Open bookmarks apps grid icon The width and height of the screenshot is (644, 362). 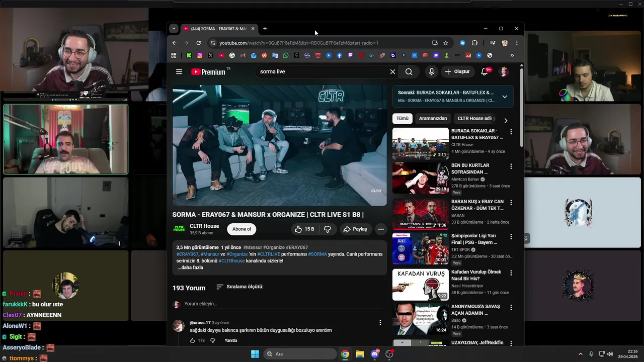pos(174,55)
